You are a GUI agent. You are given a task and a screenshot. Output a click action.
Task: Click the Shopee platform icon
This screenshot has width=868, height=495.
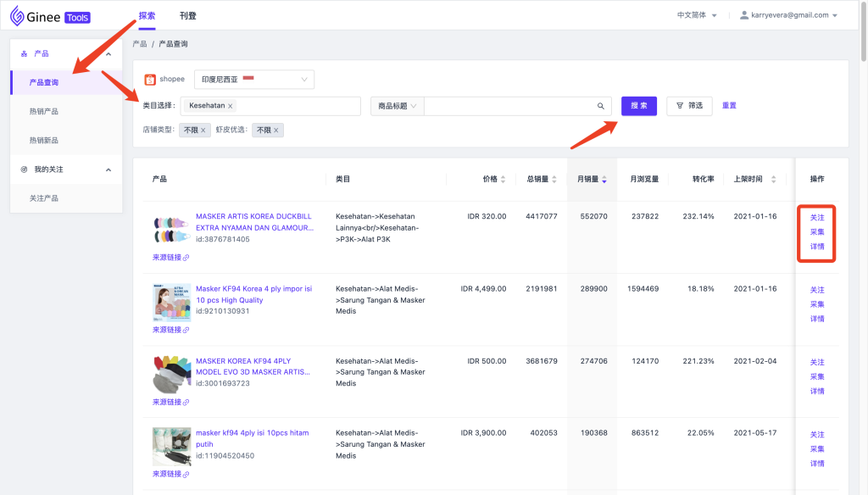150,80
